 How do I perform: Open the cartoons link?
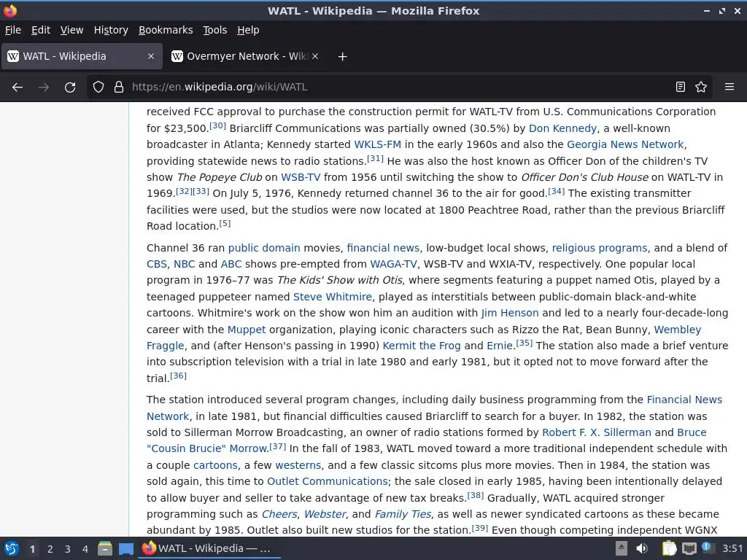(215, 465)
